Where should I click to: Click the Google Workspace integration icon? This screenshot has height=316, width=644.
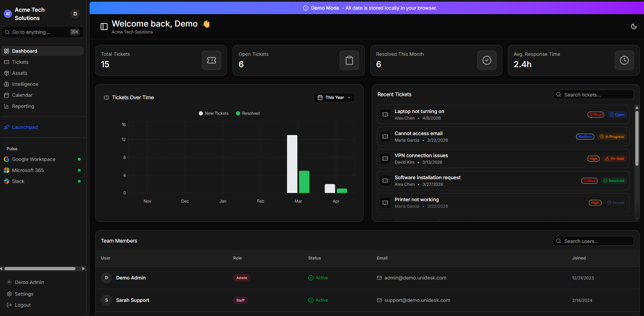(x=7, y=159)
